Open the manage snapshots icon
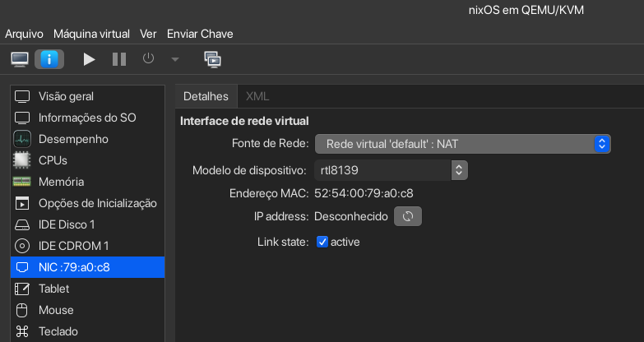This screenshot has width=644, height=342. 213,59
